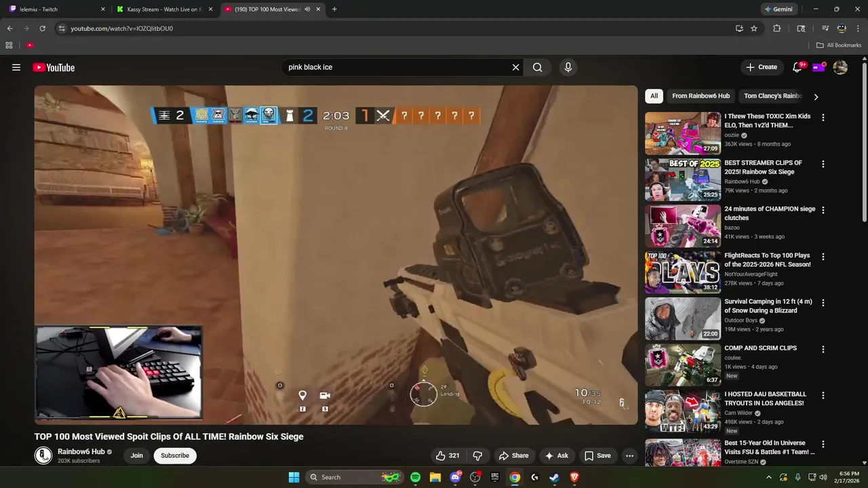Install app via address bar icon
The height and width of the screenshot is (488, 868).
click(x=739, y=28)
